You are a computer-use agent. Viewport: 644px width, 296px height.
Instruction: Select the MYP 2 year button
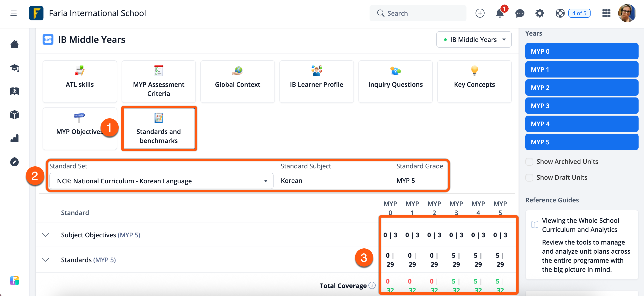[582, 87]
